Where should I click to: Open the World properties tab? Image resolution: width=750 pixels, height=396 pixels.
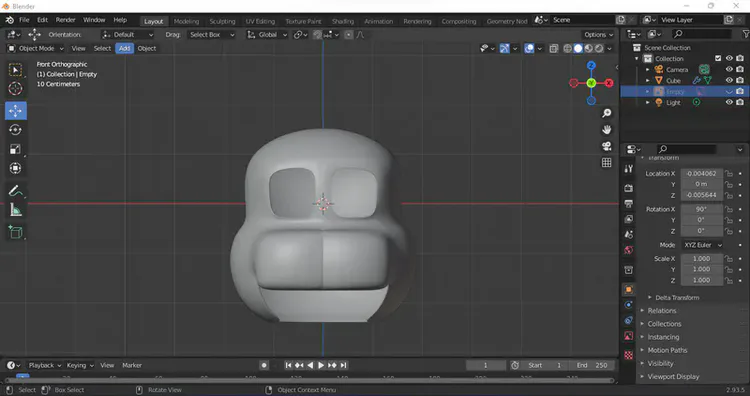629,250
